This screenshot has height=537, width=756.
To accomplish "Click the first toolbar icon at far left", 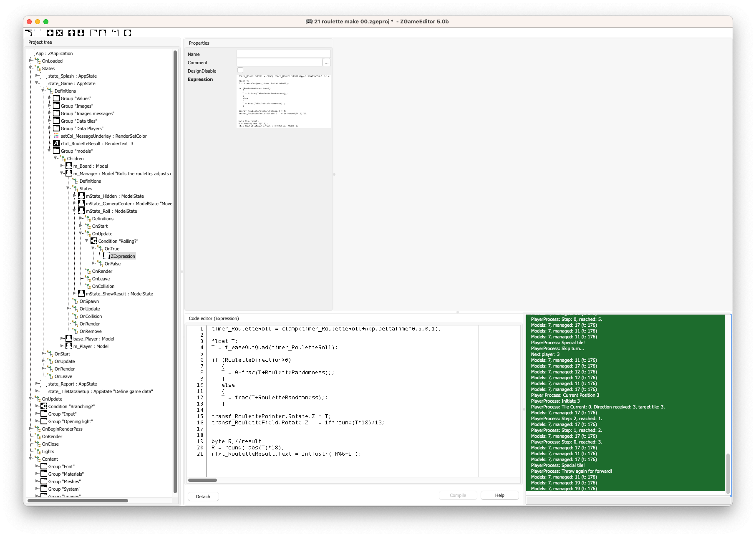I will click(28, 33).
